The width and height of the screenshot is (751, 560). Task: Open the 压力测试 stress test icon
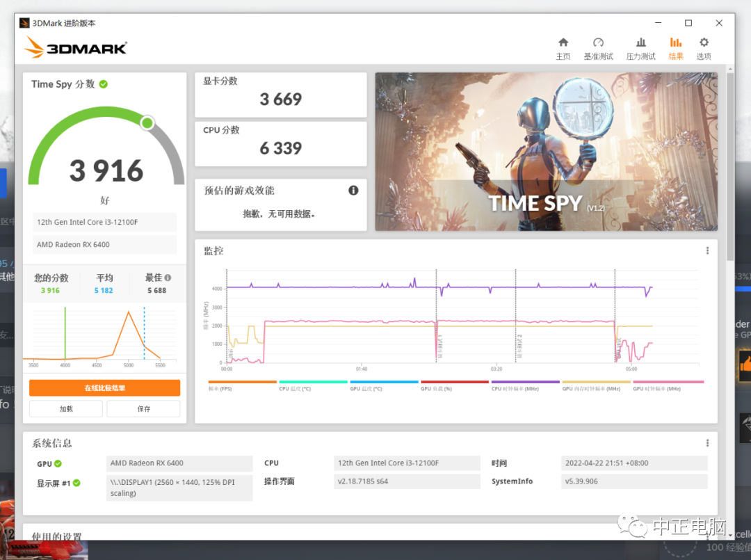[640, 49]
